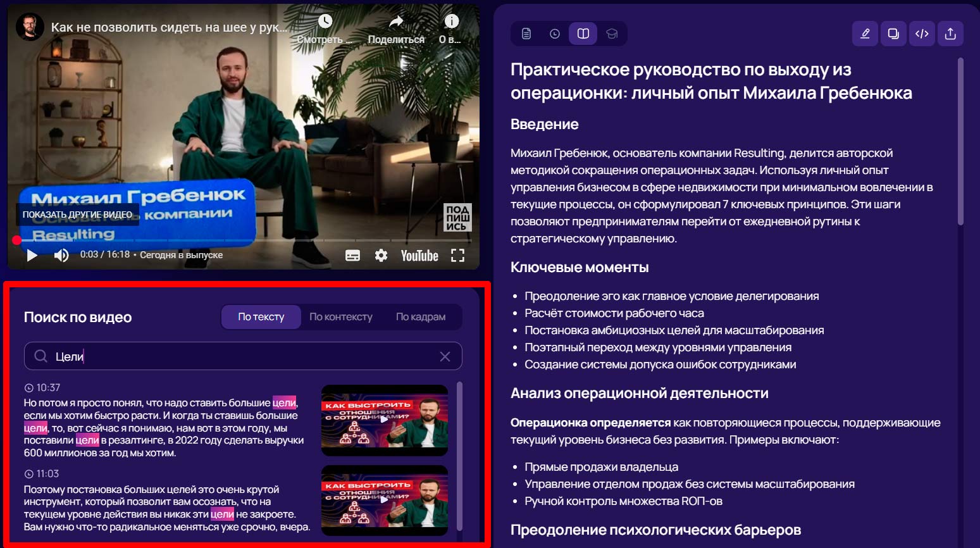Toggle fullscreen mode for the video

pos(457,256)
